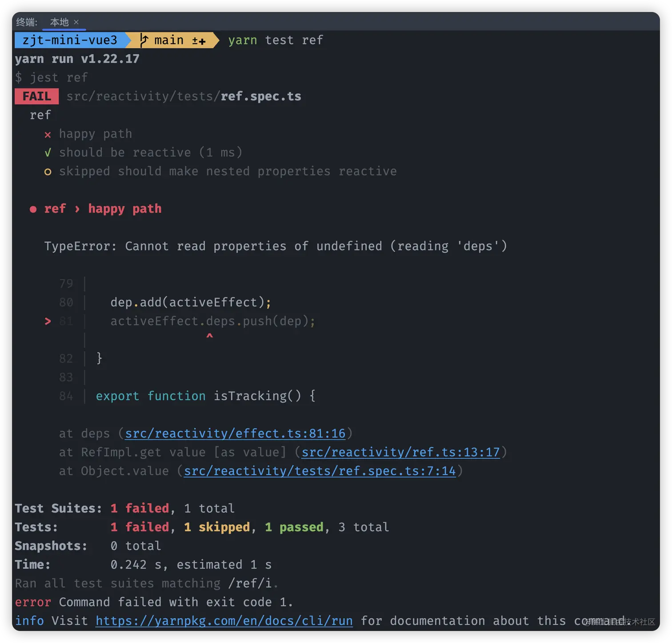The width and height of the screenshot is (672, 643).
Task: Click 'skipped should make nested properties reactive'
Action: 228,171
